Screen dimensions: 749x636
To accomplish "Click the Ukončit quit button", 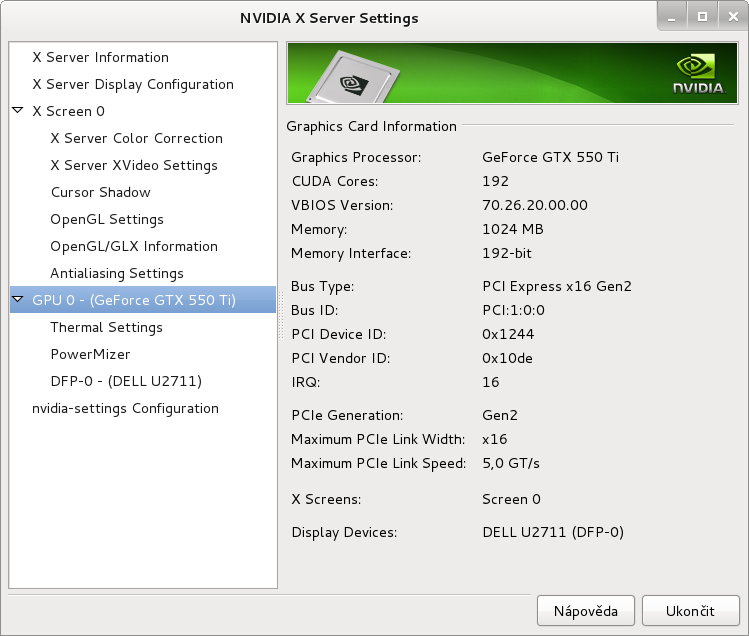I will click(x=691, y=611).
